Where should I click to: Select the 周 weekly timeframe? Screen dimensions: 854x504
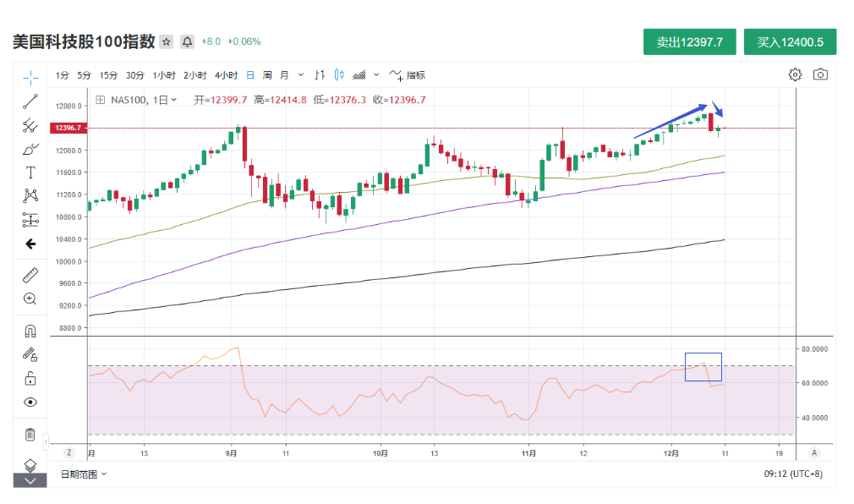point(267,74)
